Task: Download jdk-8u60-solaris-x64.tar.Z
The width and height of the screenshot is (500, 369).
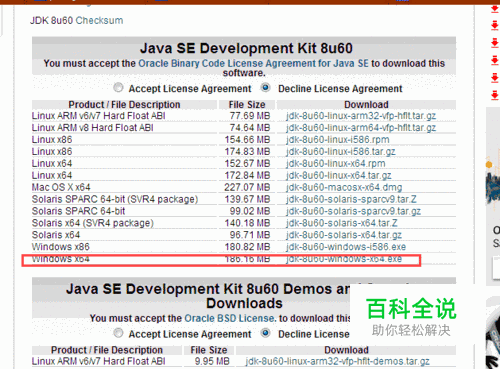Action: pyautogui.click(x=342, y=223)
